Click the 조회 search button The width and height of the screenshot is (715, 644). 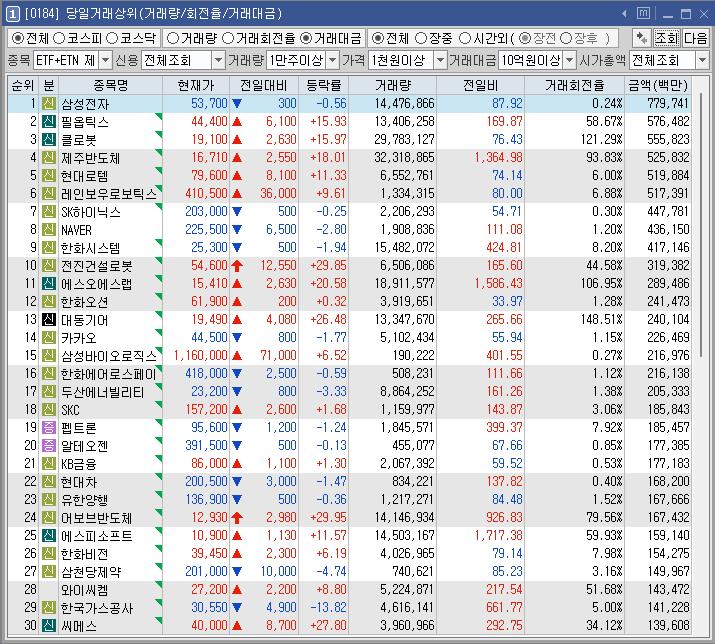click(x=667, y=38)
